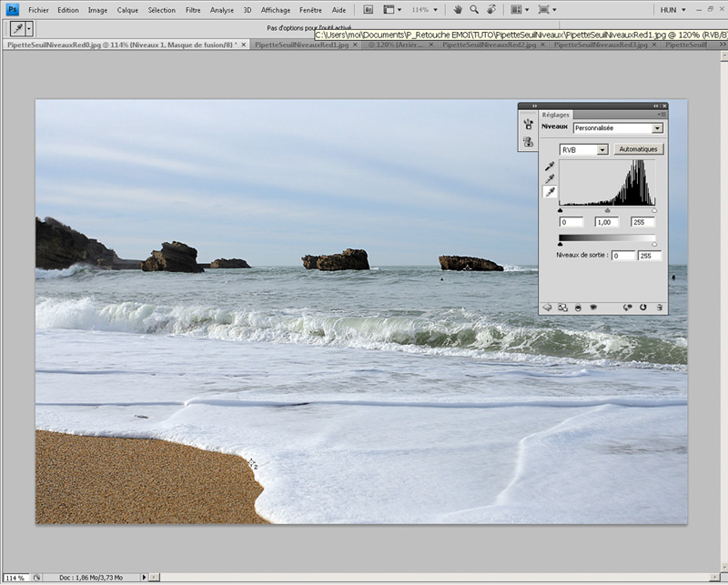728x585 pixels.
Task: Open the Fenêtre menu
Action: pos(310,10)
